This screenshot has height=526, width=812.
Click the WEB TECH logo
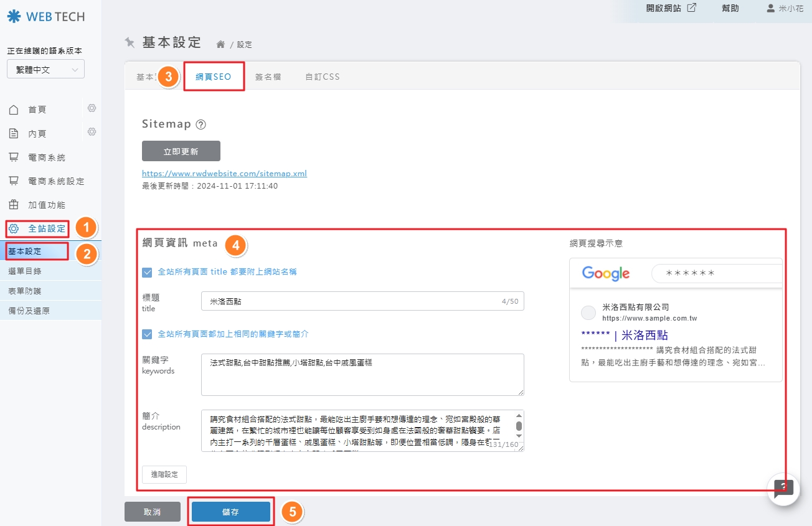point(47,17)
